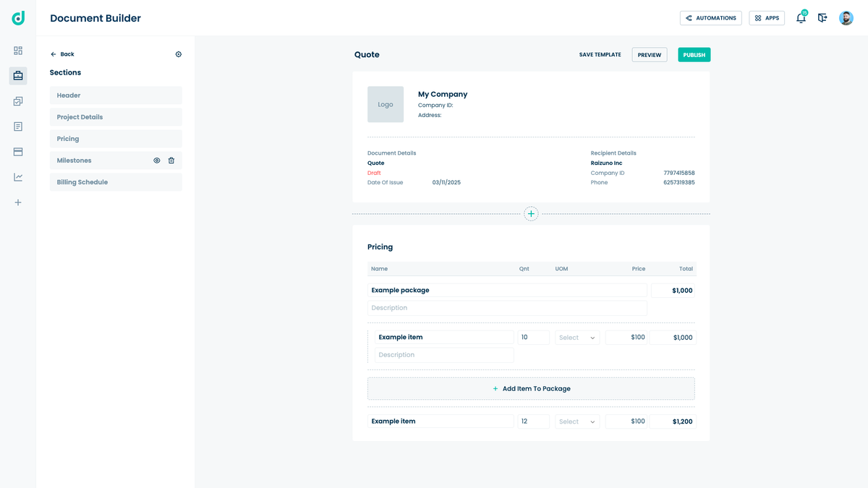Click the circular plus to add a section

point(531,213)
